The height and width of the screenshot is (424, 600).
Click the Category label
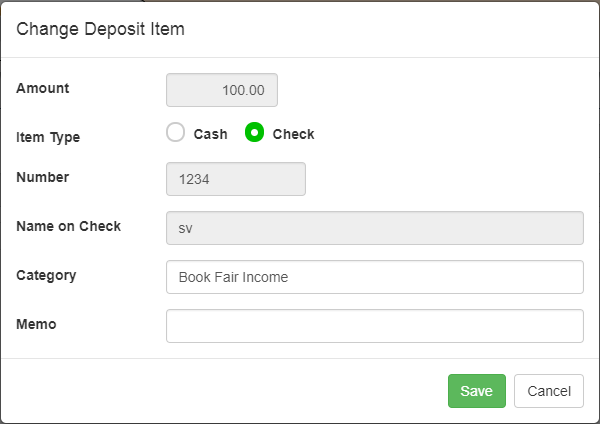click(x=46, y=275)
